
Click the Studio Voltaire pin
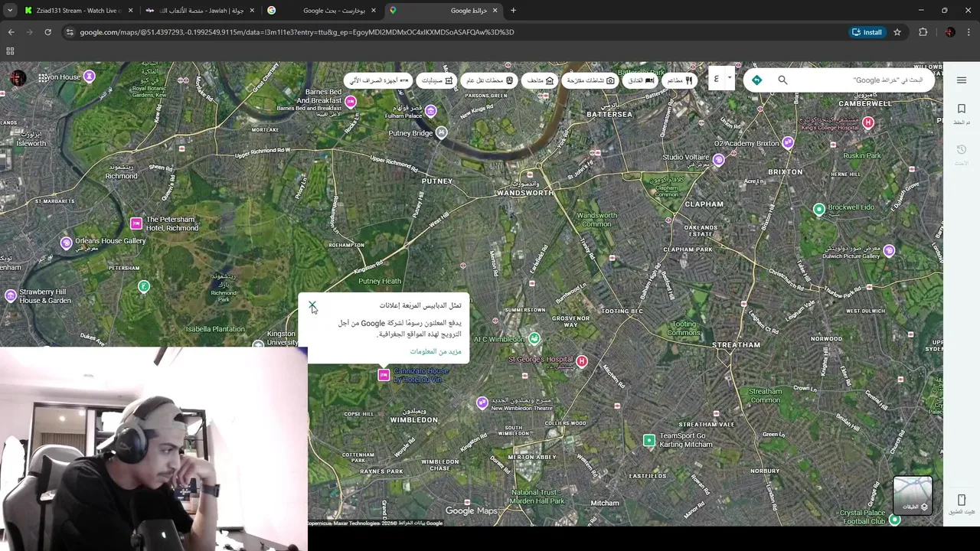coord(718,160)
